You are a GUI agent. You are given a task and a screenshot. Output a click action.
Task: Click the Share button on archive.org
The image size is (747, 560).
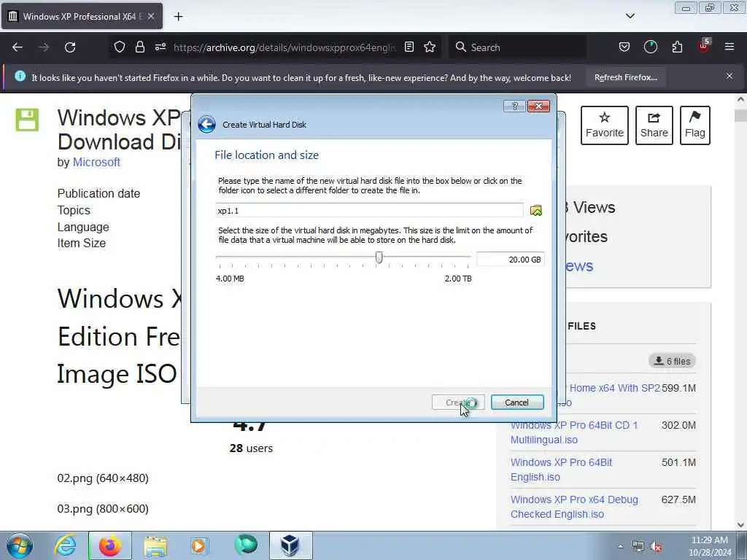(x=654, y=125)
